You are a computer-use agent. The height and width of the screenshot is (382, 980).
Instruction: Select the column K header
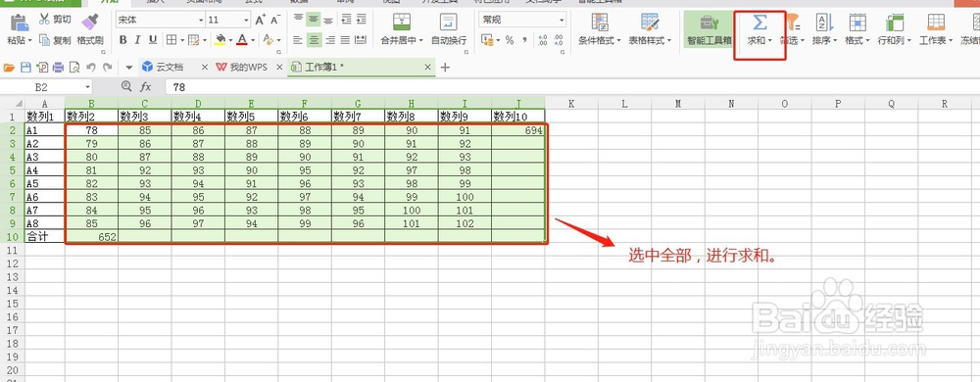click(x=571, y=104)
